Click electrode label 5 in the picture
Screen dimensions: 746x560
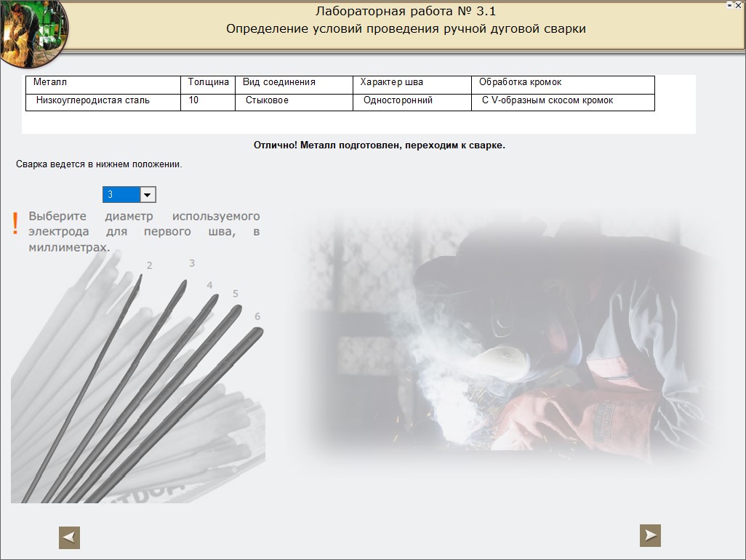[x=236, y=294]
